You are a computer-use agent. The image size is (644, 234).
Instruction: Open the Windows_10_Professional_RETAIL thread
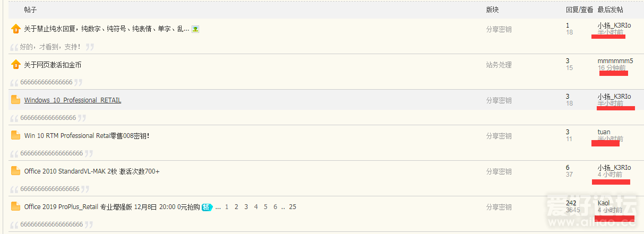click(73, 100)
